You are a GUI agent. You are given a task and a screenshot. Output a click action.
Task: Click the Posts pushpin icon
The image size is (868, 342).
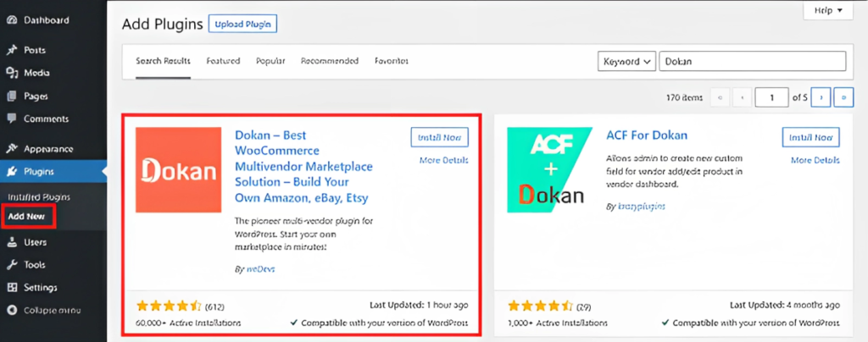point(12,50)
